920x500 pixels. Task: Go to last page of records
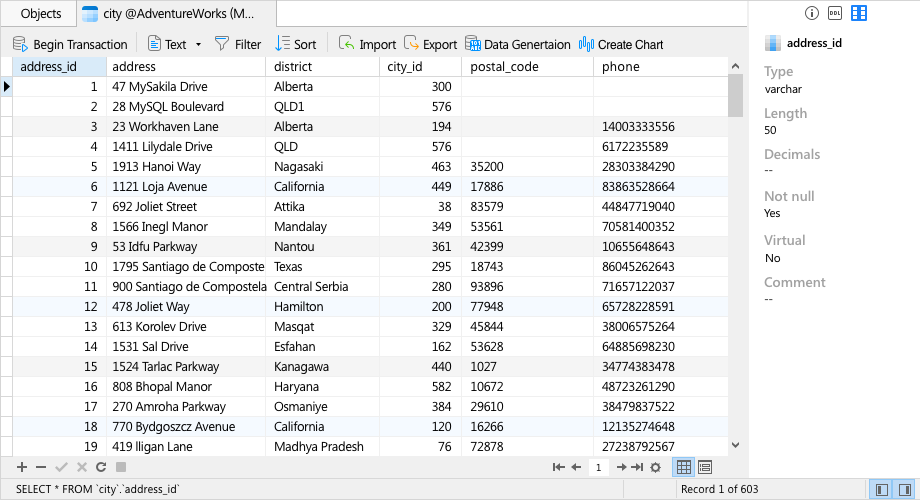637,467
